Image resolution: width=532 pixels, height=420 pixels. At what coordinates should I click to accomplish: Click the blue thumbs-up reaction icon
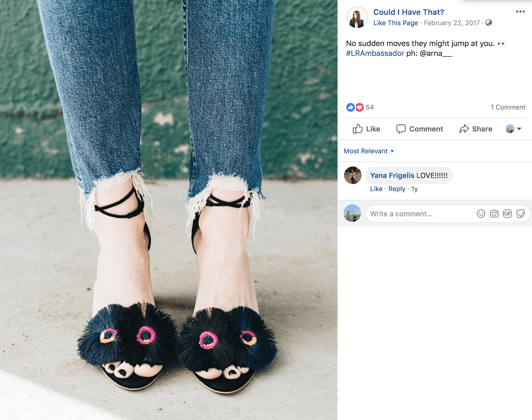pos(351,107)
